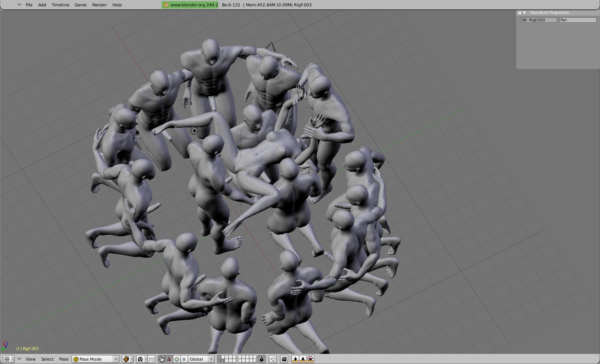Enable the scale manipulator square icon
Image resolution: width=600 pixels, height=364 pixels.
tap(184, 359)
